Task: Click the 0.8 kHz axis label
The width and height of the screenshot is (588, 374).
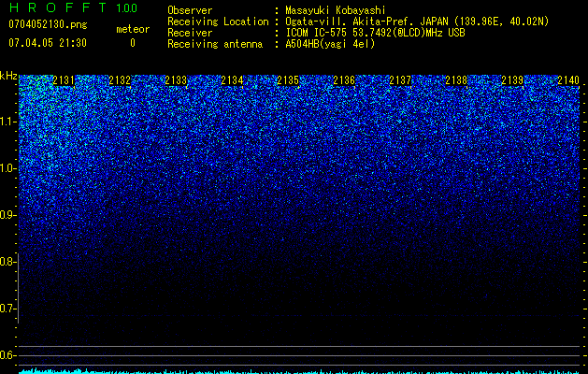Action: coord(7,262)
